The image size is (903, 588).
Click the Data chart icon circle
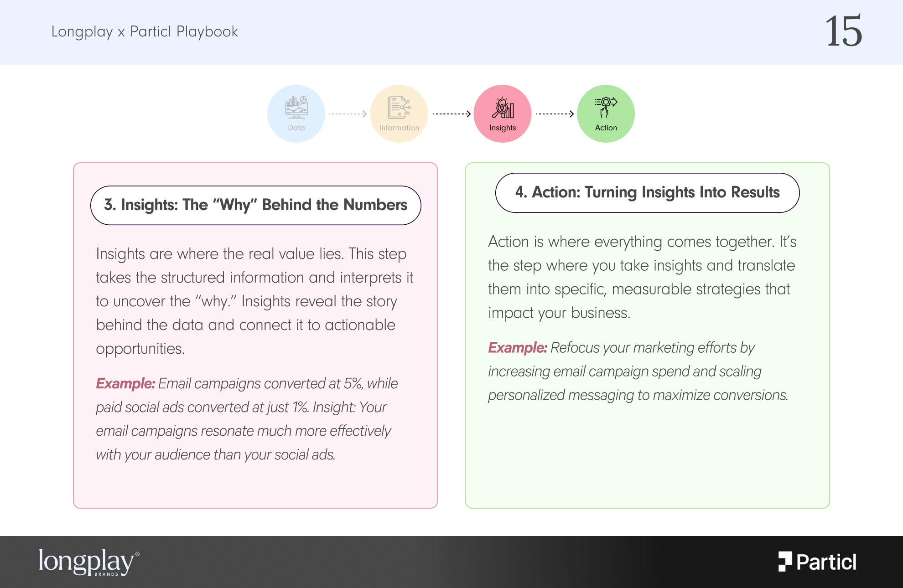coord(296,113)
